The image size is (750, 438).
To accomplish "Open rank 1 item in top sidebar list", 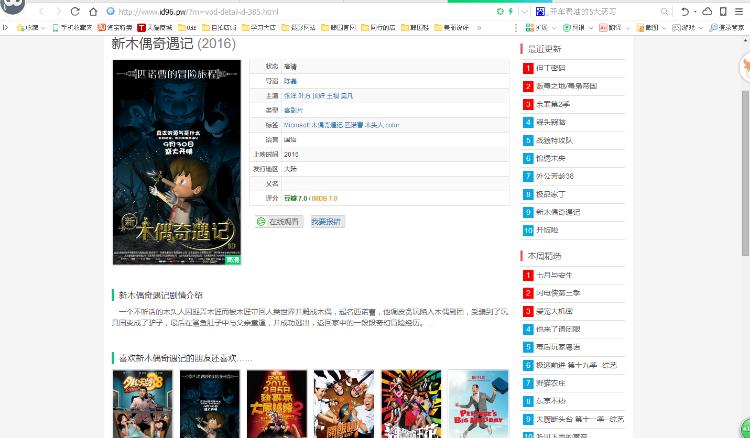I will point(551,68).
